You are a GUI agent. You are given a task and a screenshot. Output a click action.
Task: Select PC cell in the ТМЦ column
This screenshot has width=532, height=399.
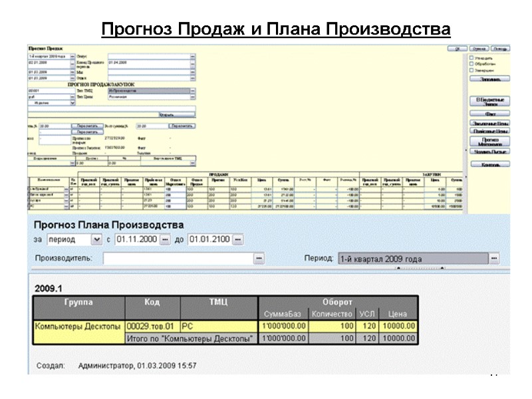(x=219, y=327)
